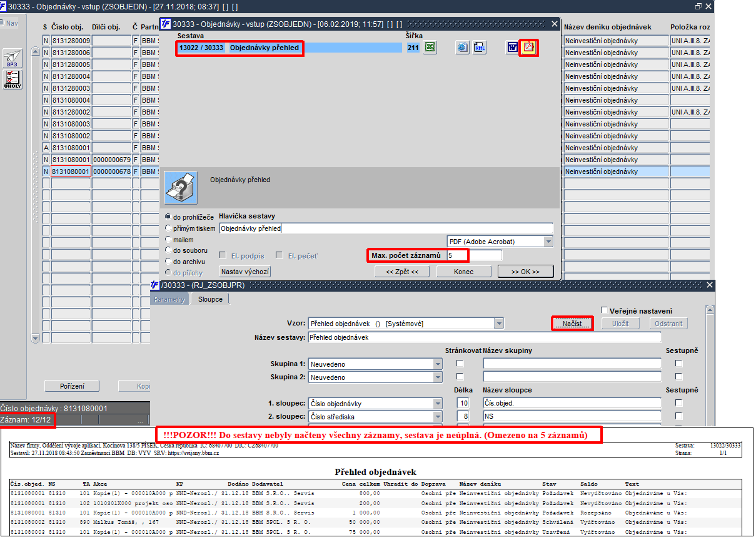Choose 'mailem' output option
The height and width of the screenshot is (537, 756).
[168, 239]
